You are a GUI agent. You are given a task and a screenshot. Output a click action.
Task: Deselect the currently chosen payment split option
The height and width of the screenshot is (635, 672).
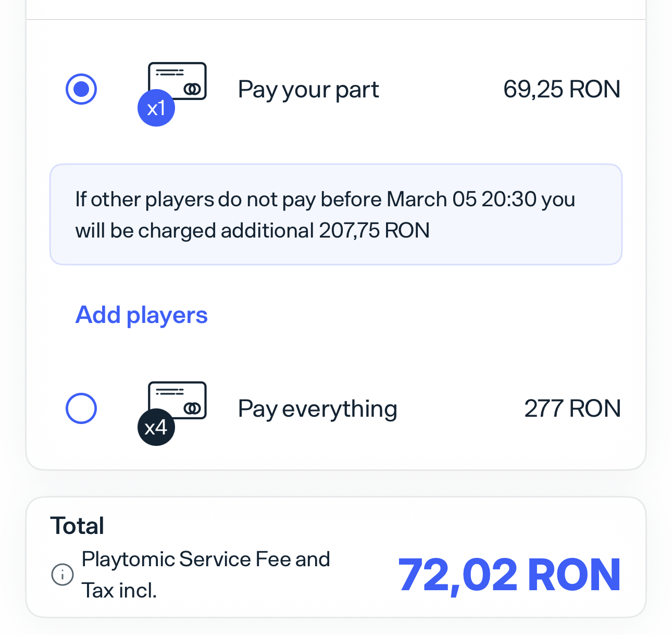(x=81, y=89)
